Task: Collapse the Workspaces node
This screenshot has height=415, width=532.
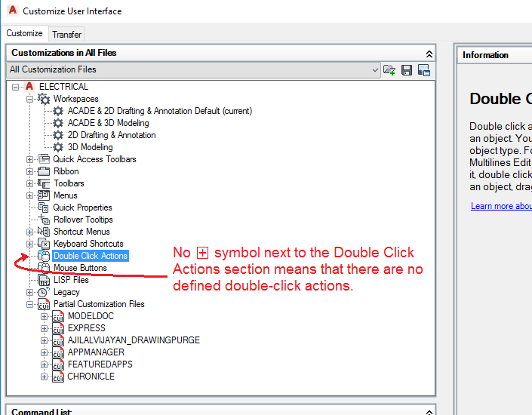Action: coord(30,99)
